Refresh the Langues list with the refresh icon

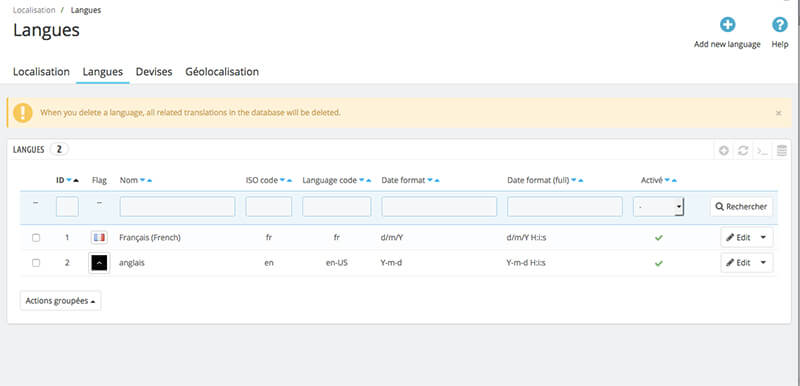pyautogui.click(x=743, y=150)
